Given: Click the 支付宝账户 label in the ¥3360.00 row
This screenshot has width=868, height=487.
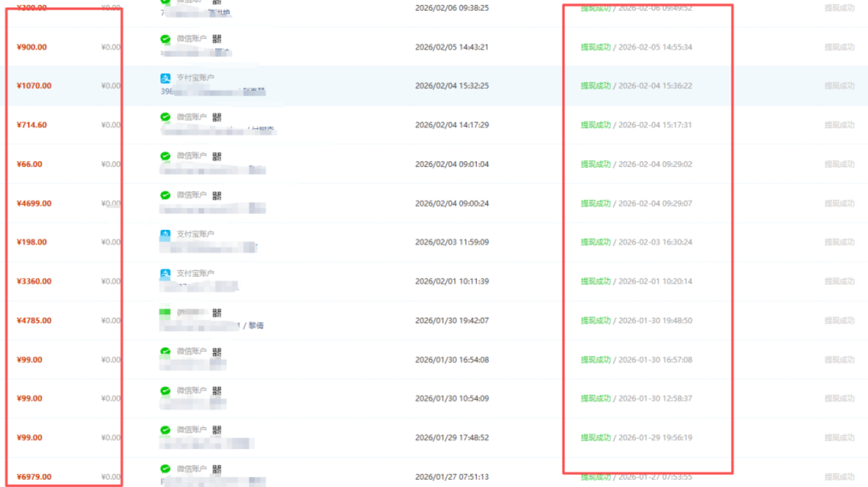Looking at the screenshot, I should click(195, 273).
